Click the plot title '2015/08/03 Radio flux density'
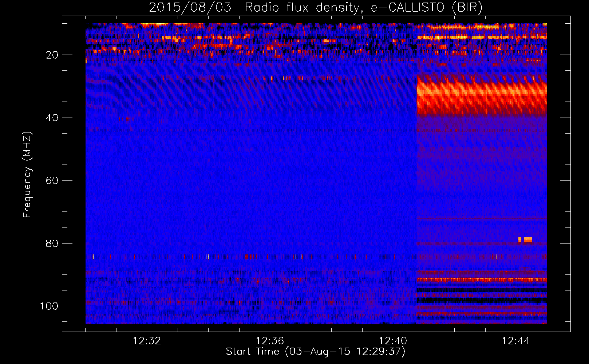The height and width of the screenshot is (364, 589). (315, 7)
